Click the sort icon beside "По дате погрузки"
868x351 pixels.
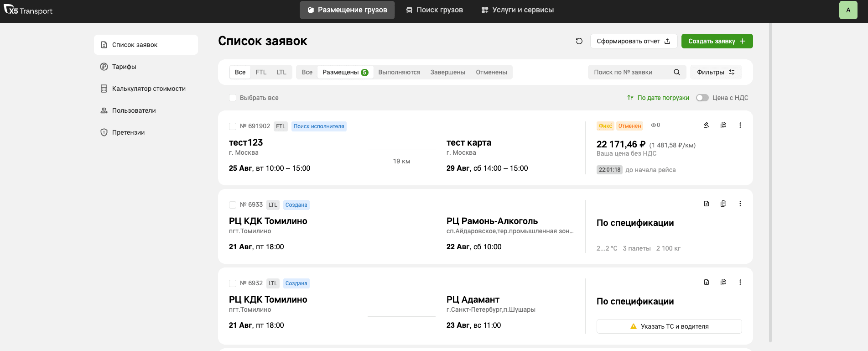coord(630,98)
